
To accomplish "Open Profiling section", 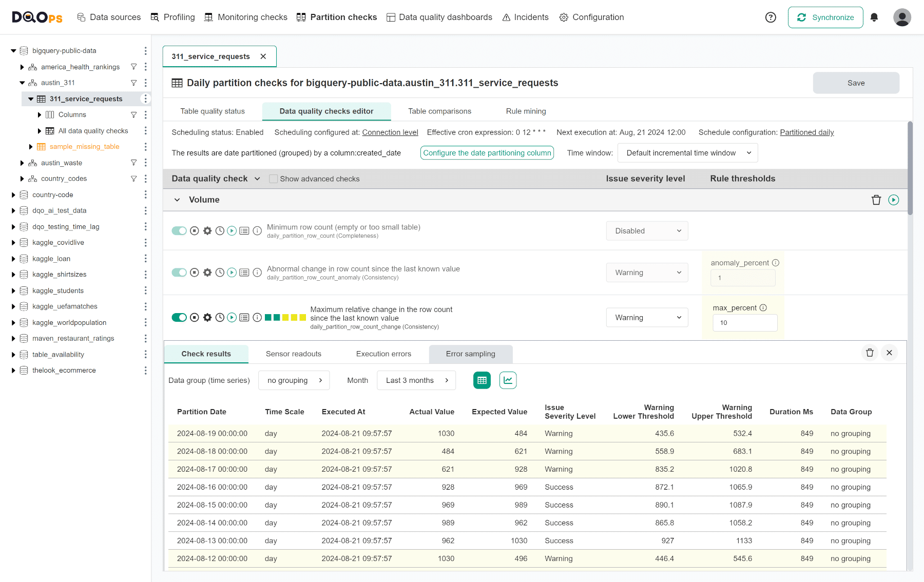I will click(172, 17).
